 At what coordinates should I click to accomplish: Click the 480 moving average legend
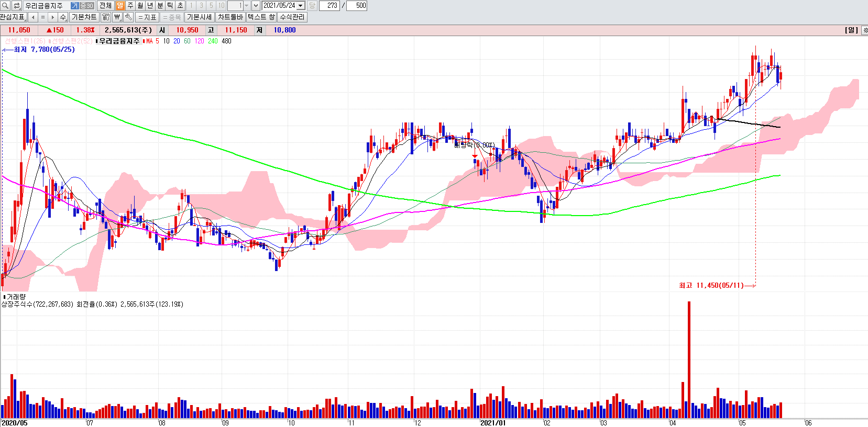click(226, 41)
